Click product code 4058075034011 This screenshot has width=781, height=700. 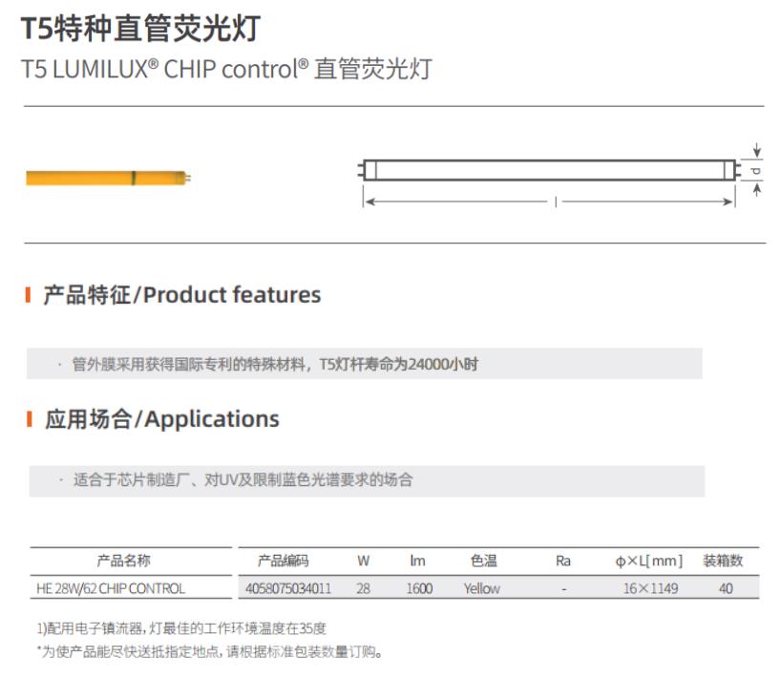pos(288,588)
